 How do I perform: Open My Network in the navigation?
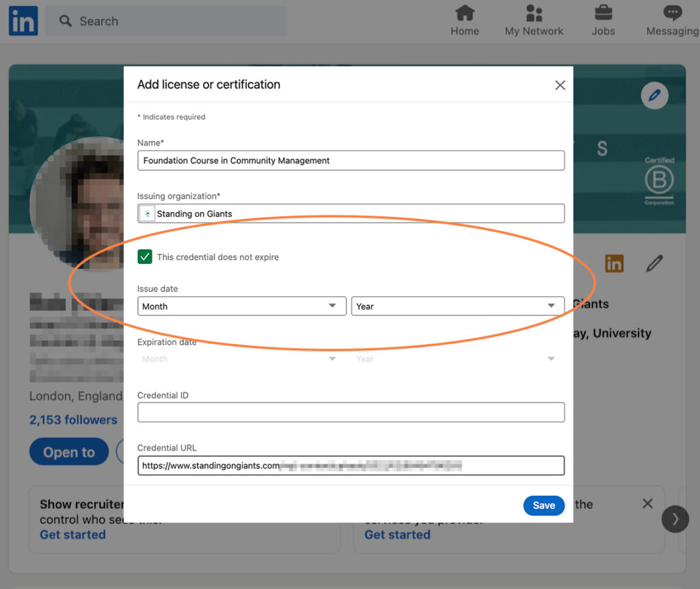click(x=533, y=21)
